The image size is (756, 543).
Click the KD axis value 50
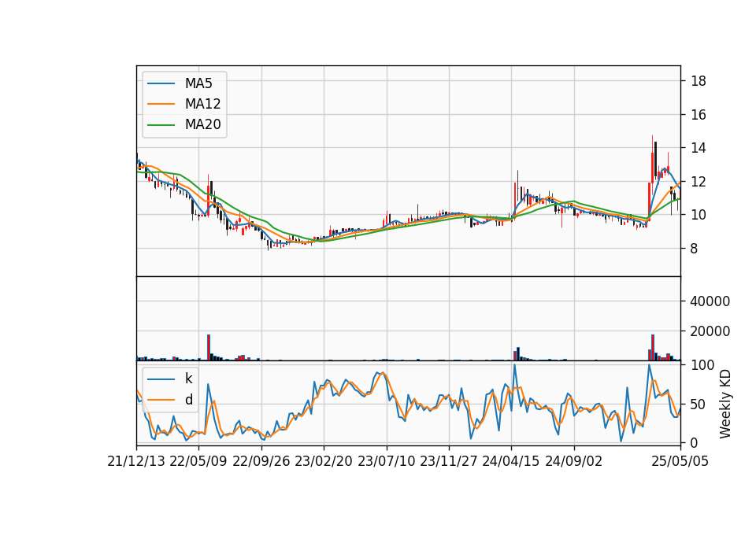(x=699, y=404)
